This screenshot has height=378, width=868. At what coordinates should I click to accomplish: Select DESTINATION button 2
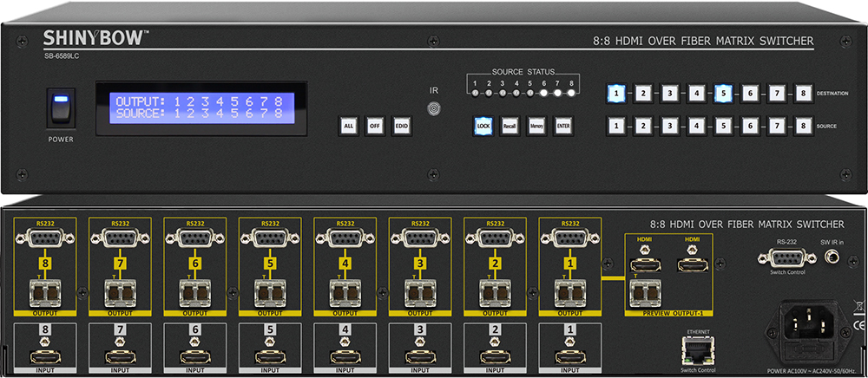click(x=642, y=94)
